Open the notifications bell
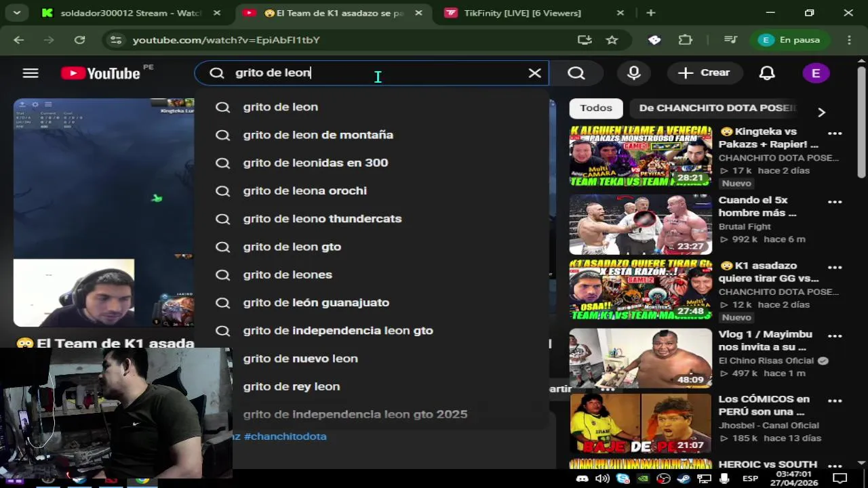 pos(767,73)
